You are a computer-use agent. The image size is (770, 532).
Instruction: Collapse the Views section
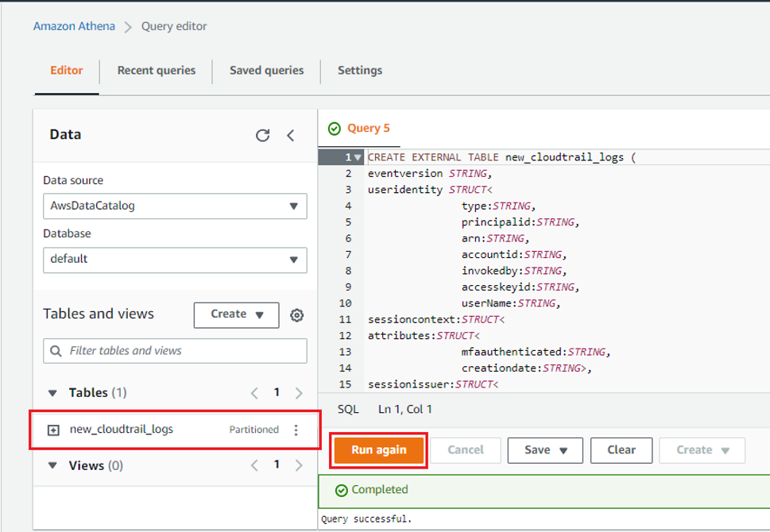pyautogui.click(x=52, y=465)
